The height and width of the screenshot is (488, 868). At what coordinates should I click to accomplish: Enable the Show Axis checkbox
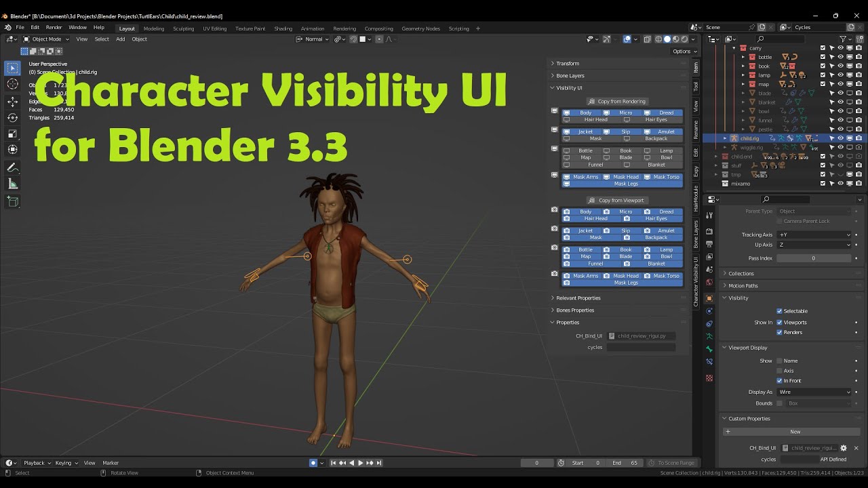[x=779, y=371]
